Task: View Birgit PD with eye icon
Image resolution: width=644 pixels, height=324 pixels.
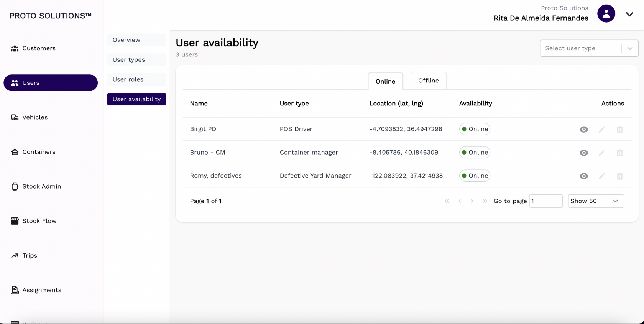Action: [584, 129]
